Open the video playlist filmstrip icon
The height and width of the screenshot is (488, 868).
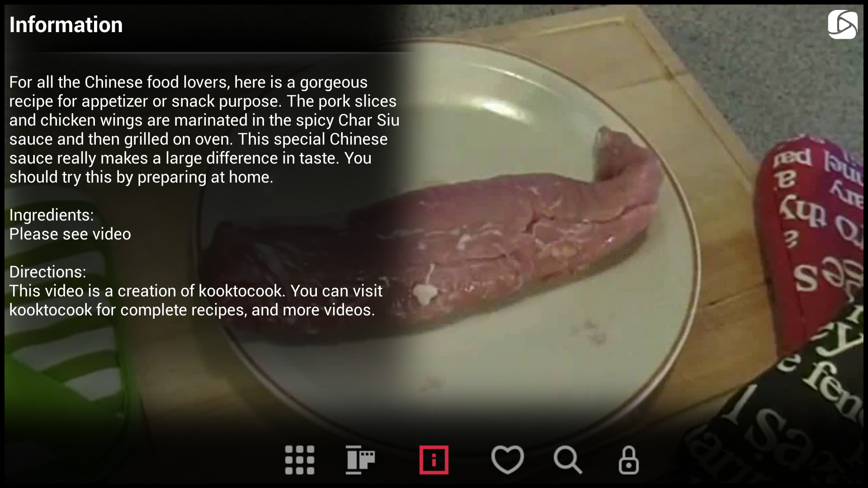point(360,460)
